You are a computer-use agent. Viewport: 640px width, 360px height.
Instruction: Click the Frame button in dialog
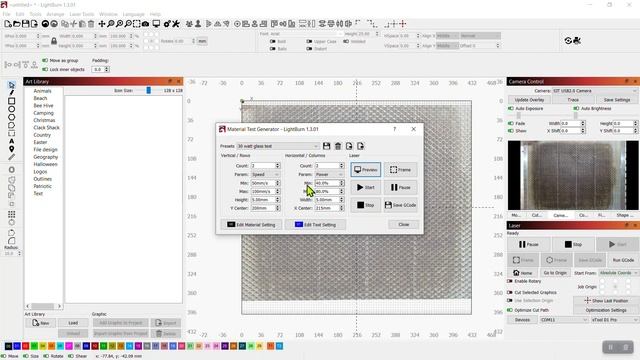(x=400, y=170)
